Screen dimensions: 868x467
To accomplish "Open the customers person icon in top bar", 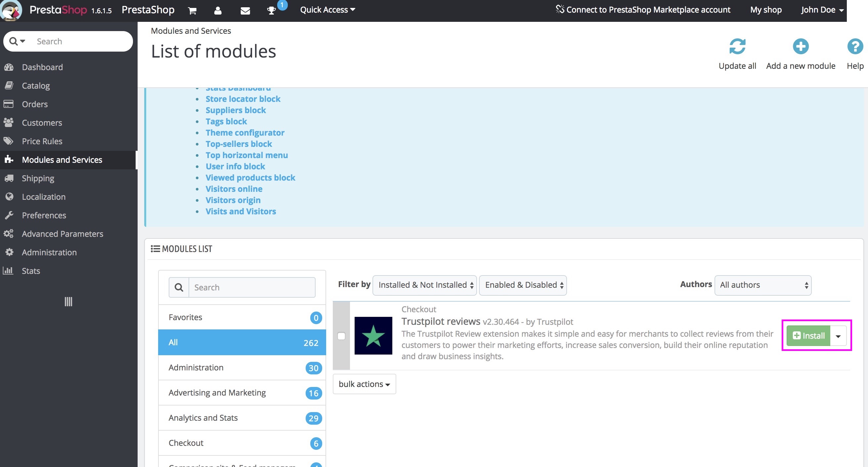I will (218, 11).
